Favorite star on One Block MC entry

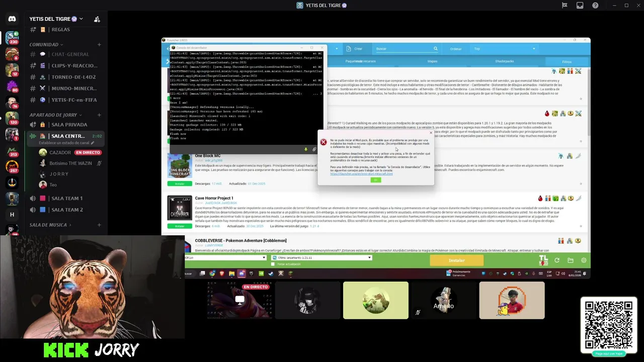[x=581, y=184]
